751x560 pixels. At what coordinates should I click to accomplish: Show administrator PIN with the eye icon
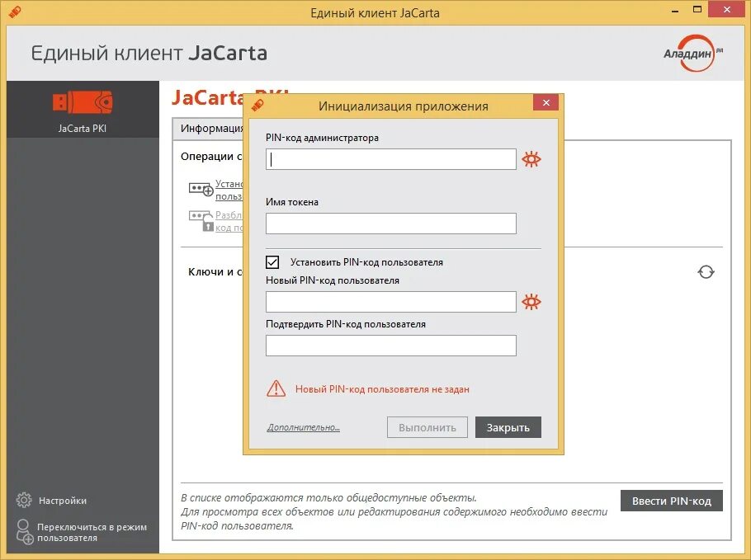point(531,159)
